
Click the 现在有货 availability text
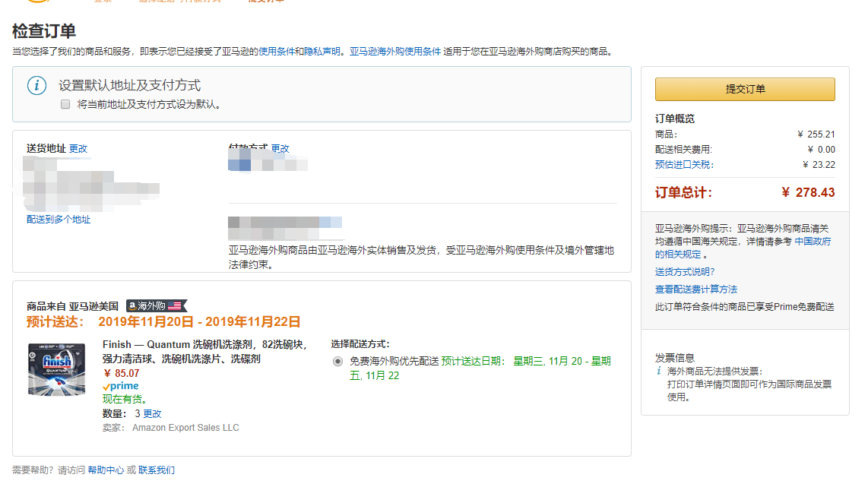[x=125, y=400]
